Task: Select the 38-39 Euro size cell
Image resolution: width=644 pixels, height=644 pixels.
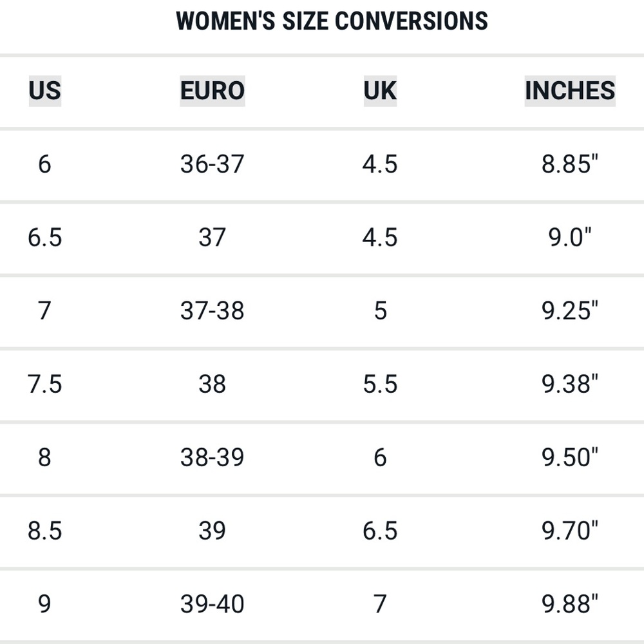Action: [x=213, y=457]
